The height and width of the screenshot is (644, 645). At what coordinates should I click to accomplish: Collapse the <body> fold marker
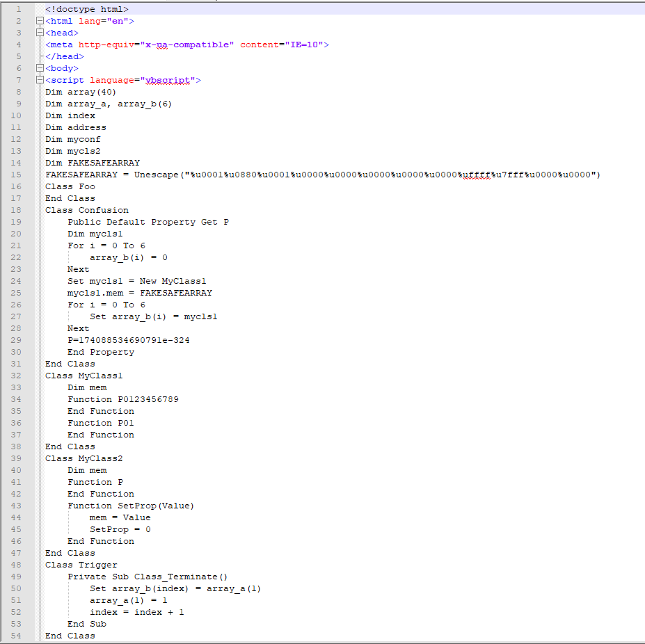point(40,68)
